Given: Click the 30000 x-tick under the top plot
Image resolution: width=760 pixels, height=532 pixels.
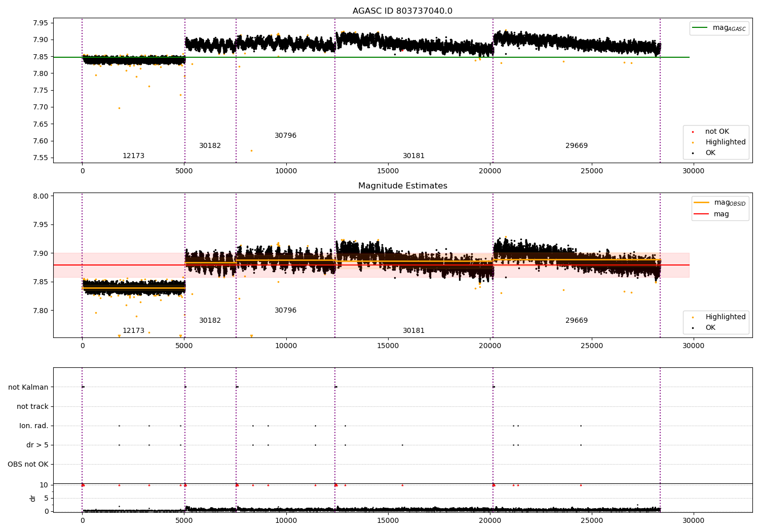Looking at the screenshot, I should tap(693, 171).
